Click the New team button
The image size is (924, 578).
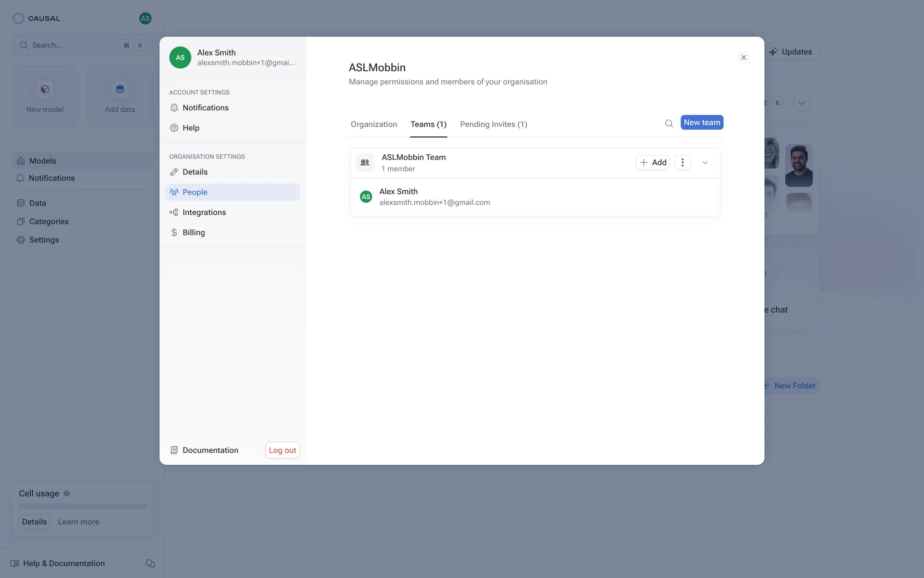702,122
